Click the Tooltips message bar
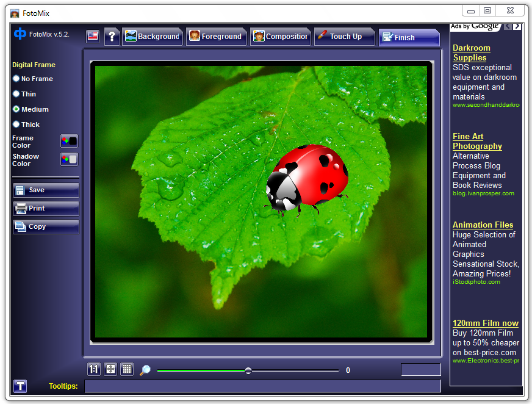This screenshot has height=404, width=532. [262, 386]
